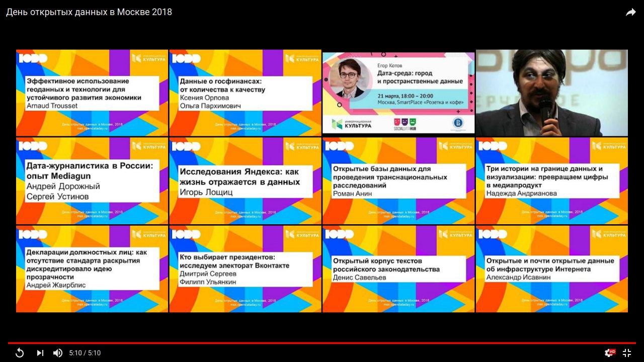Open the Arnaud Trousset video thumbnail
Screen dimensions: 644x362
coord(92,93)
